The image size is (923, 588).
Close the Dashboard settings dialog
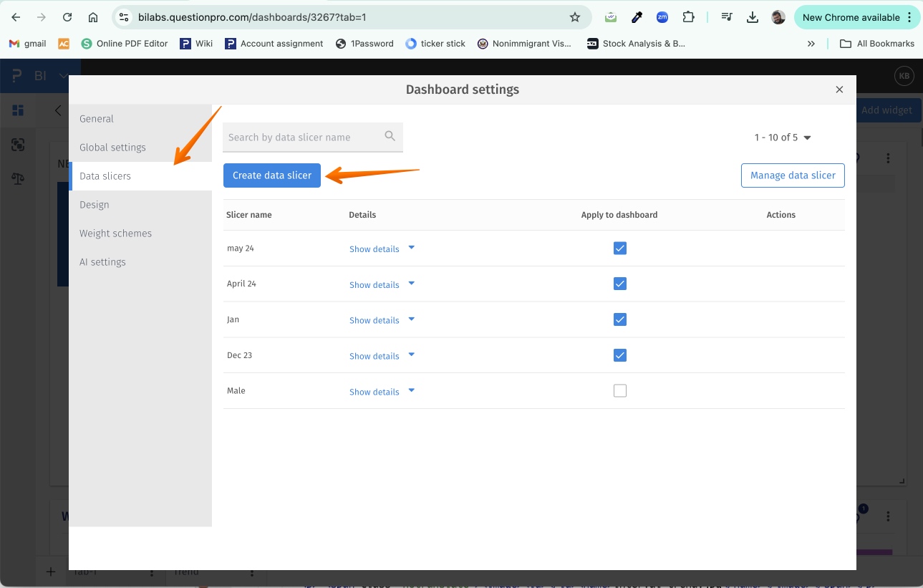(x=839, y=90)
